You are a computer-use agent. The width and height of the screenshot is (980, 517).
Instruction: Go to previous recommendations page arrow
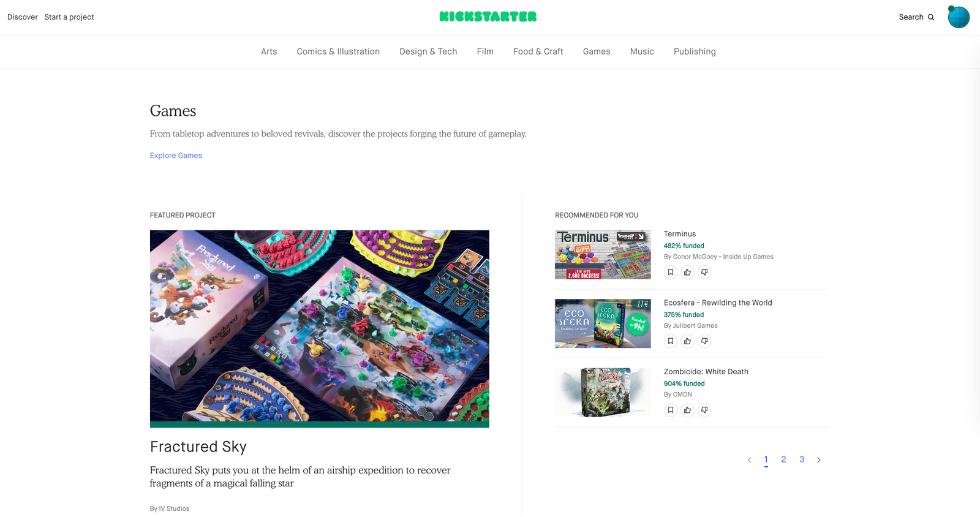[x=749, y=460]
